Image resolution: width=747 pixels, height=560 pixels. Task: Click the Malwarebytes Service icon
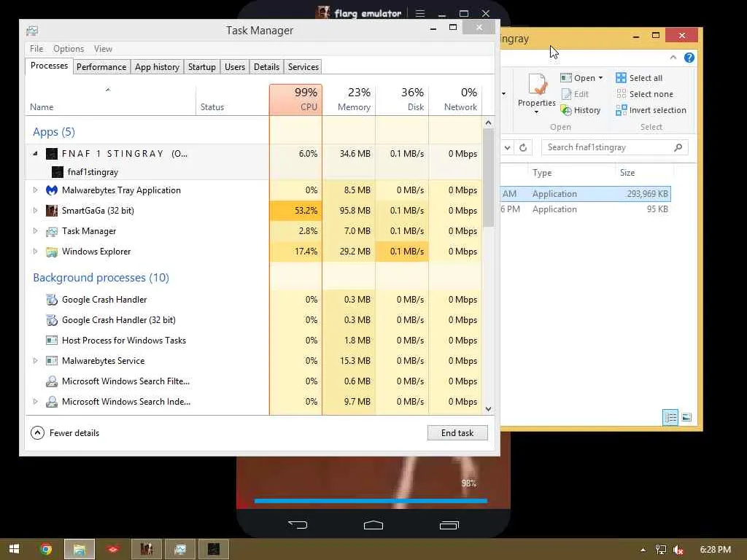(52, 361)
